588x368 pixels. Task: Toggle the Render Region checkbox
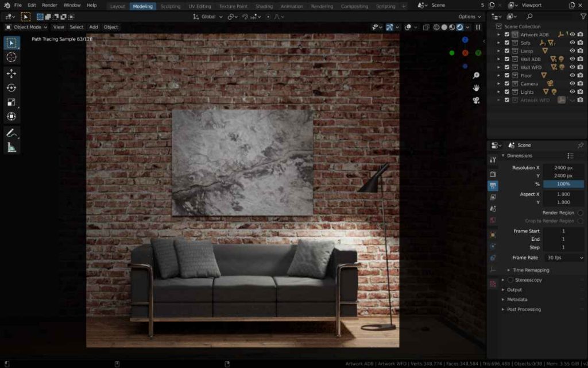pyautogui.click(x=580, y=213)
